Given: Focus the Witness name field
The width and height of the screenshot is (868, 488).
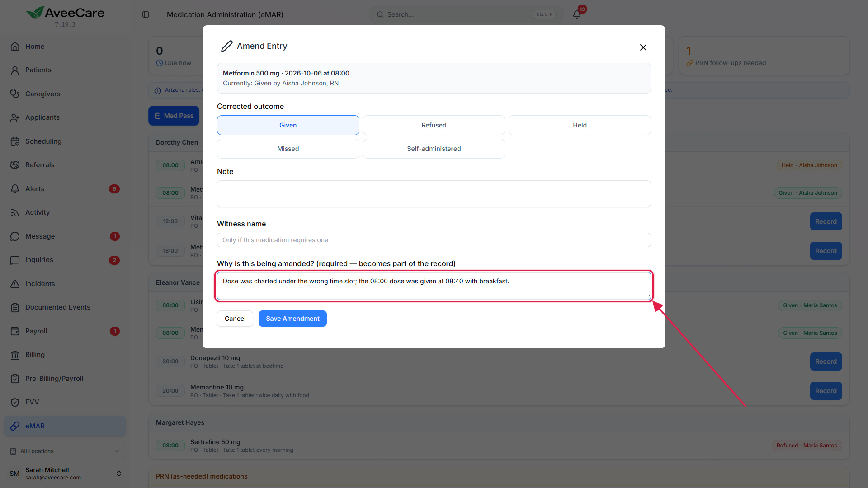Looking at the screenshot, I should tap(434, 240).
